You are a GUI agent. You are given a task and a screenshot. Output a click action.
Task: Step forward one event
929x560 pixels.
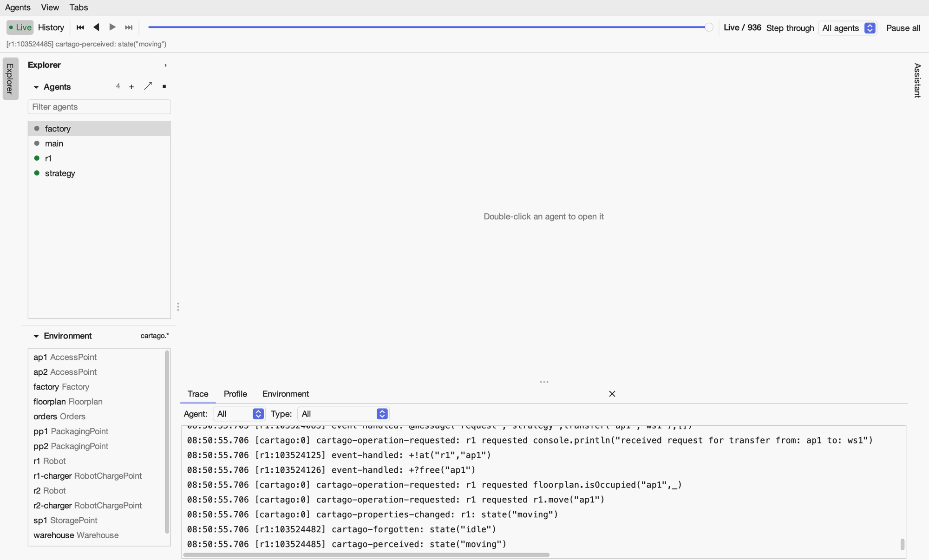(x=112, y=27)
